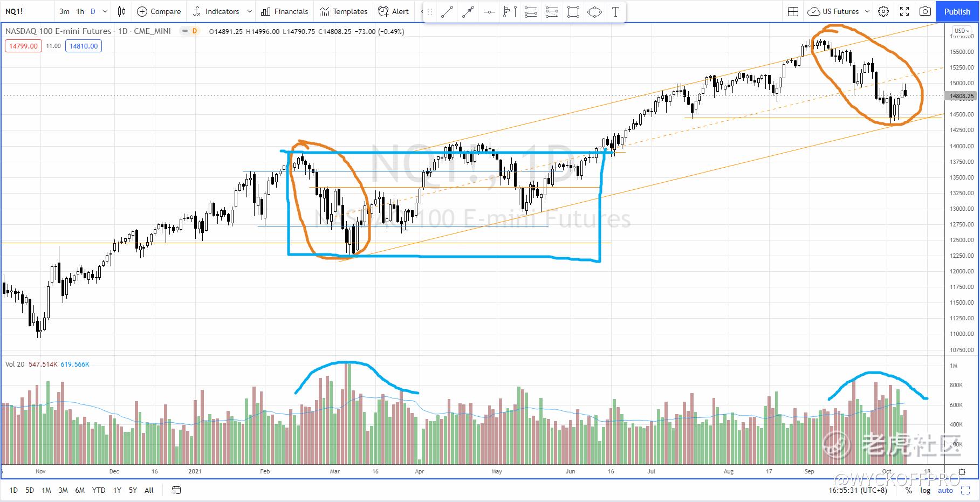Set chart range to YTD
980x502 pixels.
(x=99, y=490)
